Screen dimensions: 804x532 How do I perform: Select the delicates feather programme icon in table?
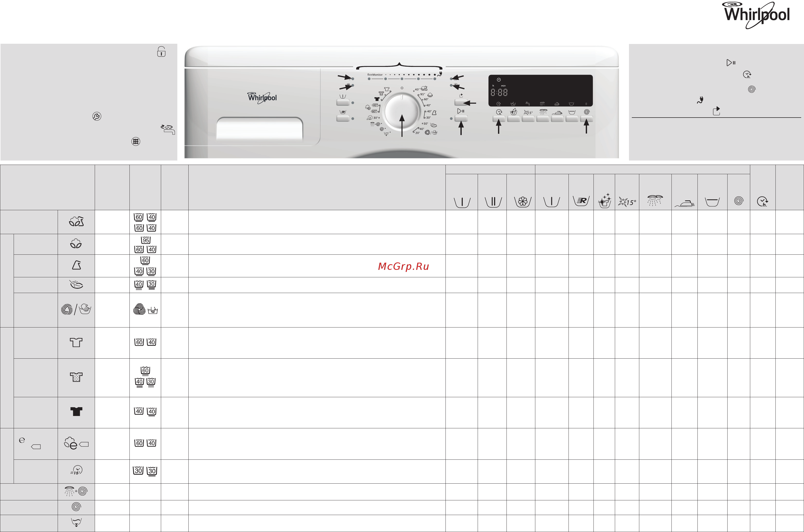pos(76,284)
